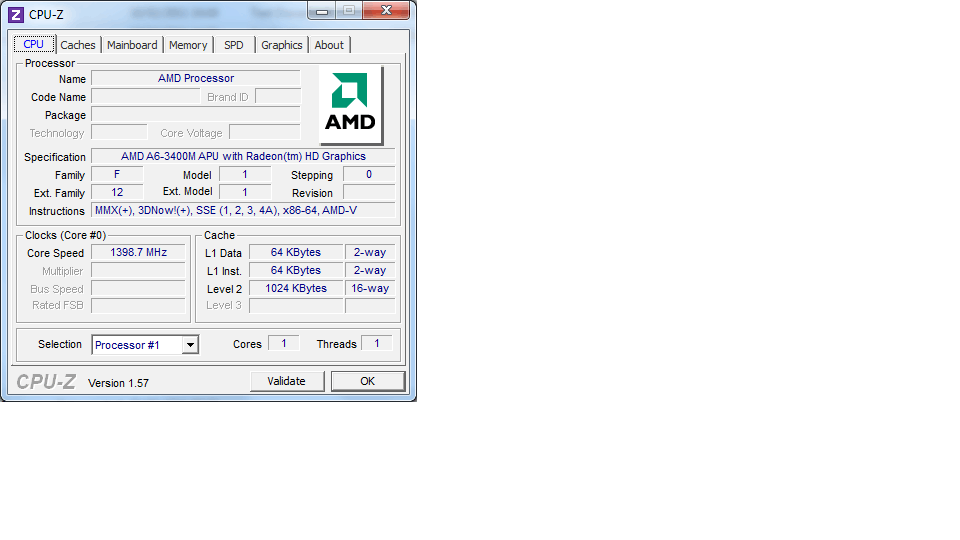Image resolution: width=960 pixels, height=540 pixels.
Task: Click the empty Bus Speed field
Action: tap(138, 288)
